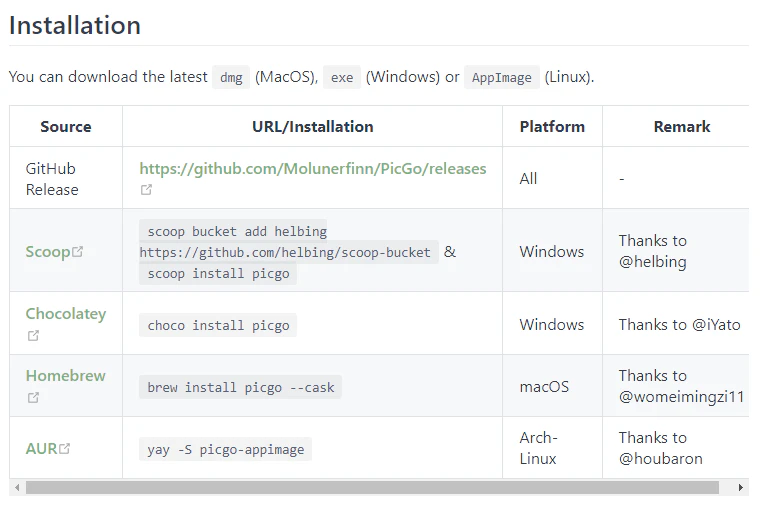
Task: Click the 'scoop install picgo' code block
Action: tap(218, 273)
